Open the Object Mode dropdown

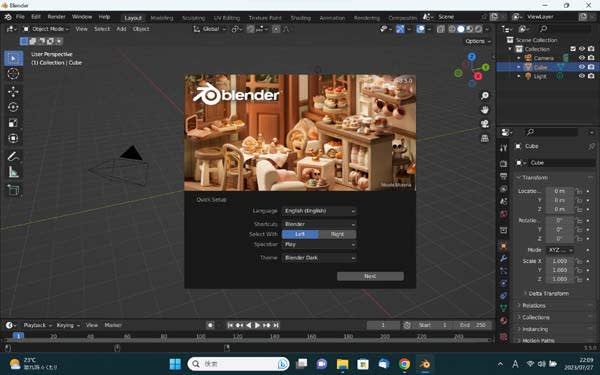[46, 29]
